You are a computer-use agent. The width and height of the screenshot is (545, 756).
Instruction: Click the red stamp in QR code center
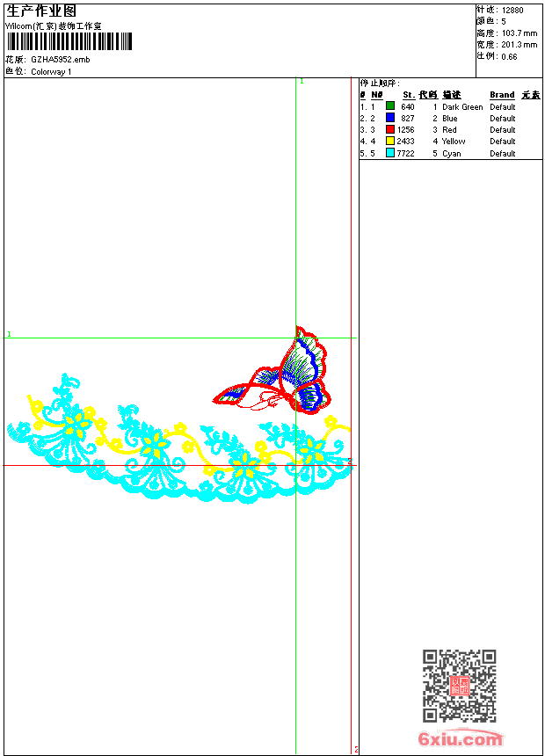click(459, 686)
